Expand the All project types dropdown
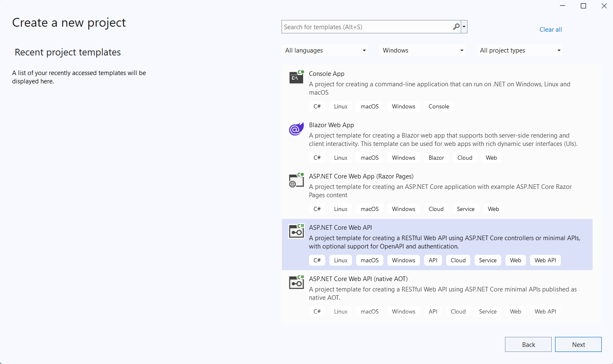Screen dimensions: 613x364 (520, 50)
